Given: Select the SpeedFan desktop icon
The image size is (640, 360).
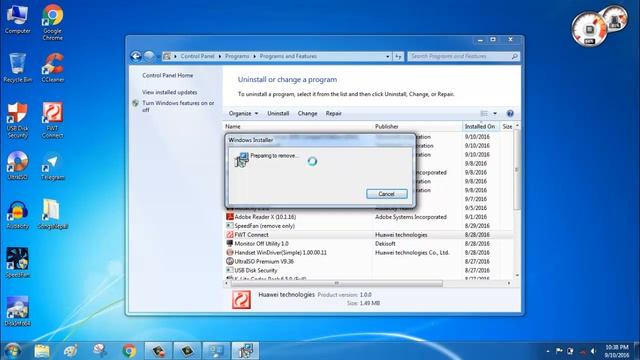Looking at the screenshot, I should 18,263.
